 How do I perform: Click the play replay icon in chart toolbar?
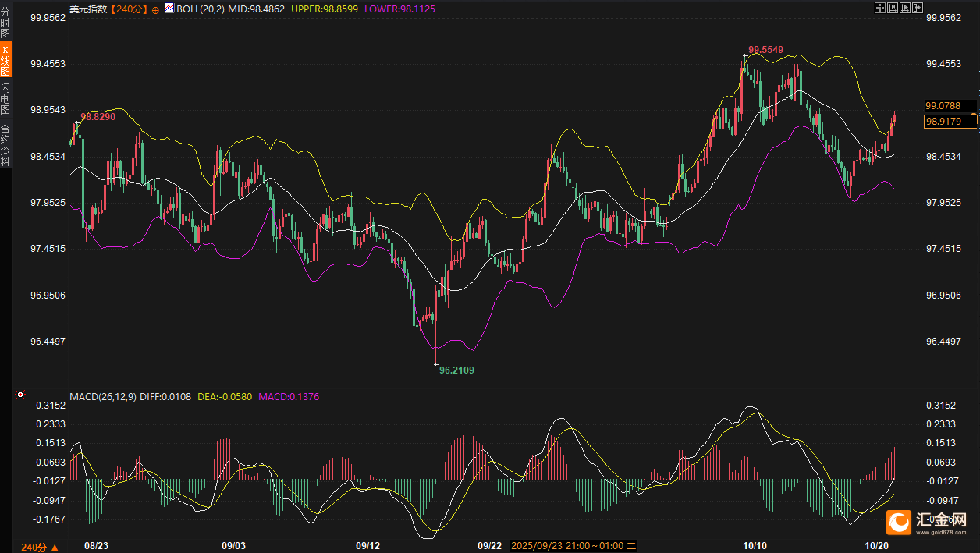pos(905,8)
